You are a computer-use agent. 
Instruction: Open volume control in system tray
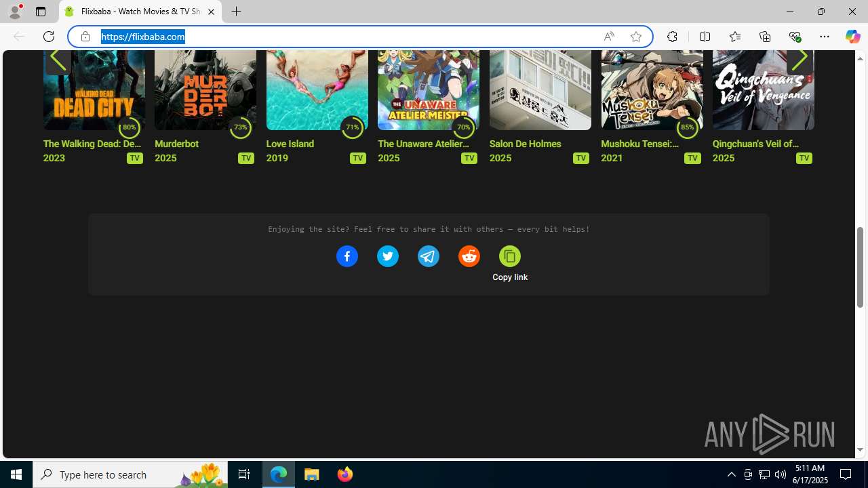coord(781,474)
